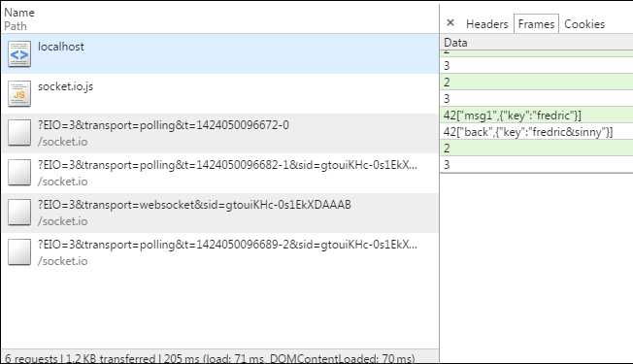Close the request details panel

click(x=450, y=23)
